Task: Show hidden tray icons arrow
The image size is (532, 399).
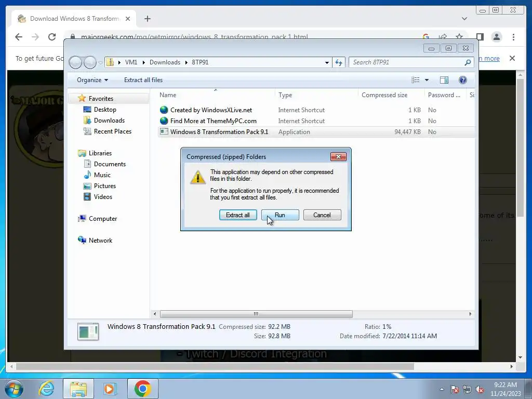Action: click(x=442, y=390)
